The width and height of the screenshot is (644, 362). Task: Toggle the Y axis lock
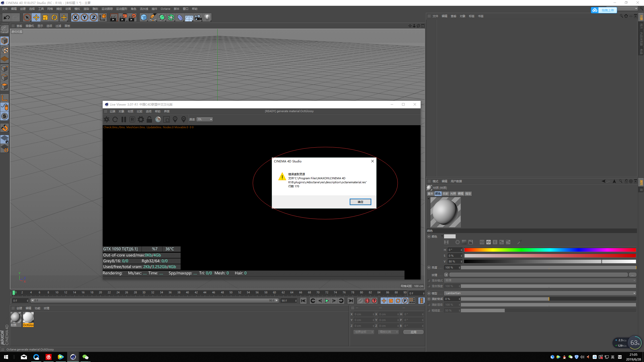click(x=85, y=17)
